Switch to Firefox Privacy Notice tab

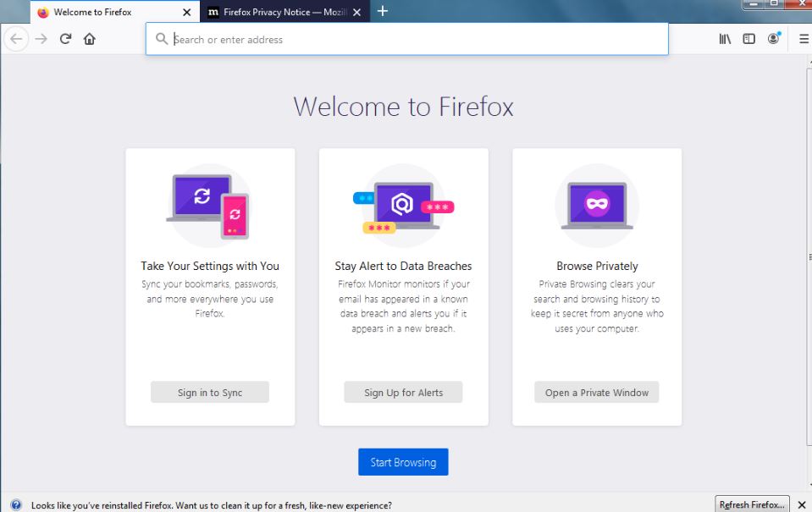point(279,13)
